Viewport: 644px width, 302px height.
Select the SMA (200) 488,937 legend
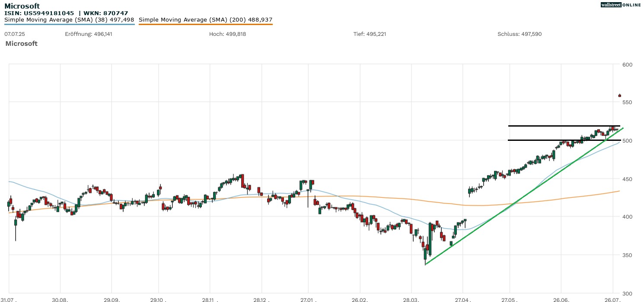tap(206, 20)
